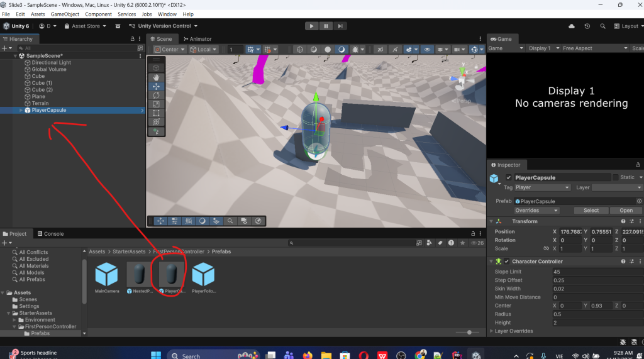Click the prefab Select button
This screenshot has height=359, width=644.
[x=591, y=211]
